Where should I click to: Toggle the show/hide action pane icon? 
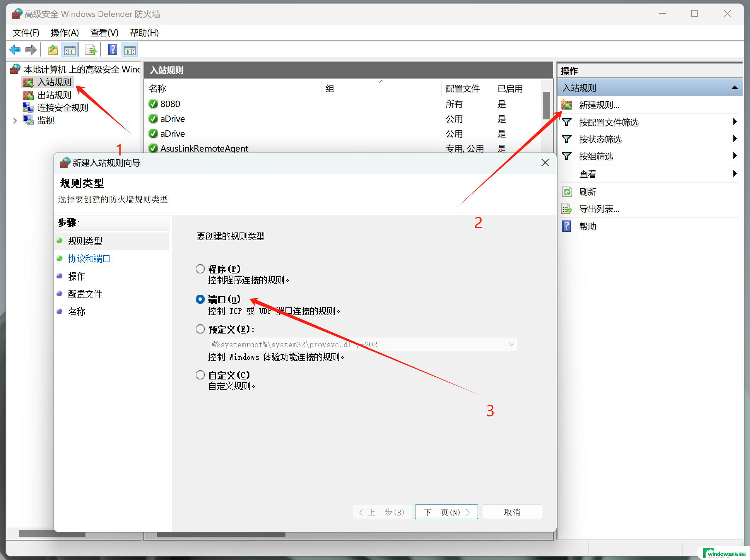pyautogui.click(x=130, y=50)
